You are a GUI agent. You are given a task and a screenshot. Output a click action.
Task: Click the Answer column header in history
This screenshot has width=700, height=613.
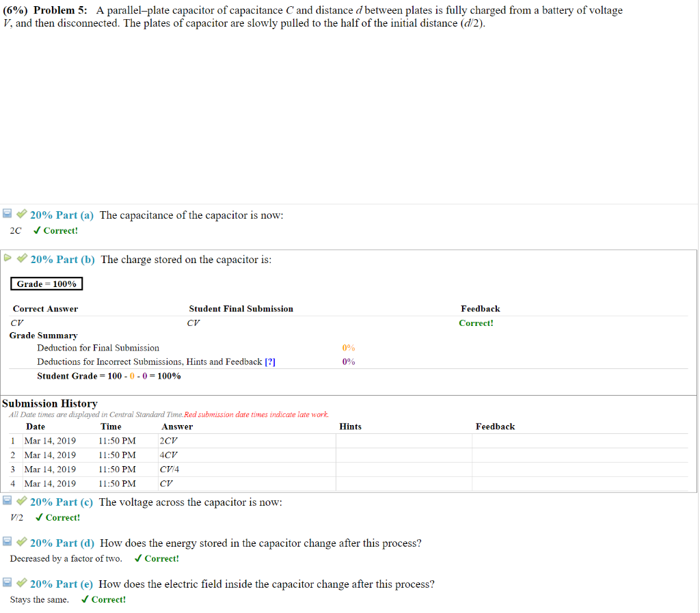click(x=177, y=426)
